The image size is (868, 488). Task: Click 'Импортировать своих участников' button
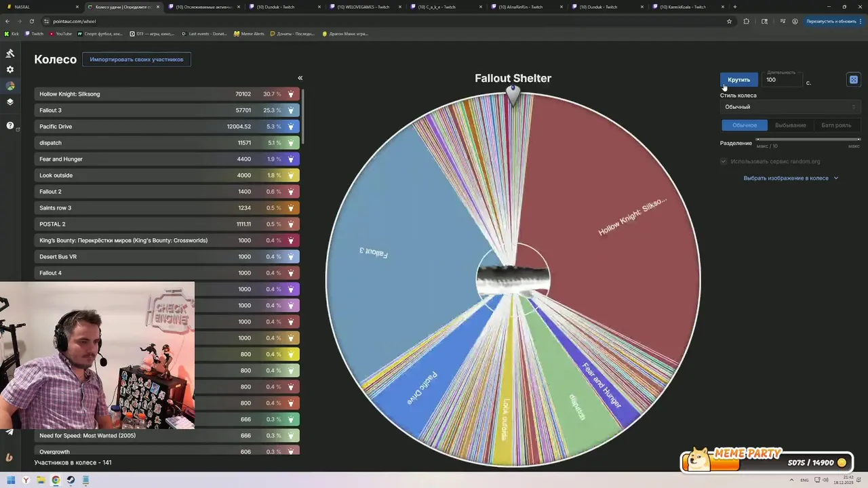tap(136, 60)
